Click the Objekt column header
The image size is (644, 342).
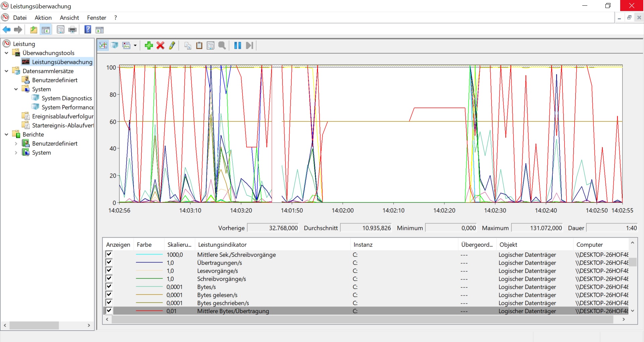535,245
